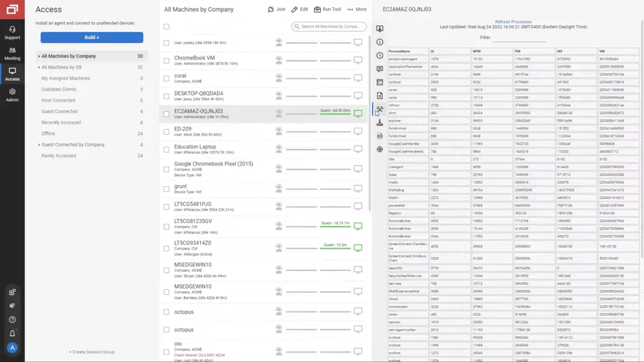Click the Refresh Processes link
The height and width of the screenshot is (362, 644).
[x=513, y=21]
